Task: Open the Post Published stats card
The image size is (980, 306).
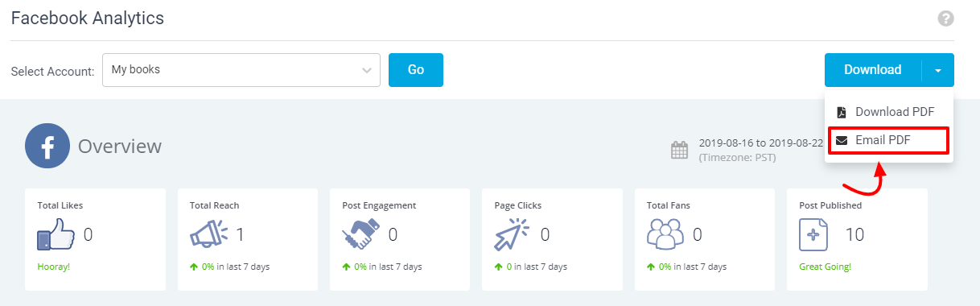Action: (857, 239)
